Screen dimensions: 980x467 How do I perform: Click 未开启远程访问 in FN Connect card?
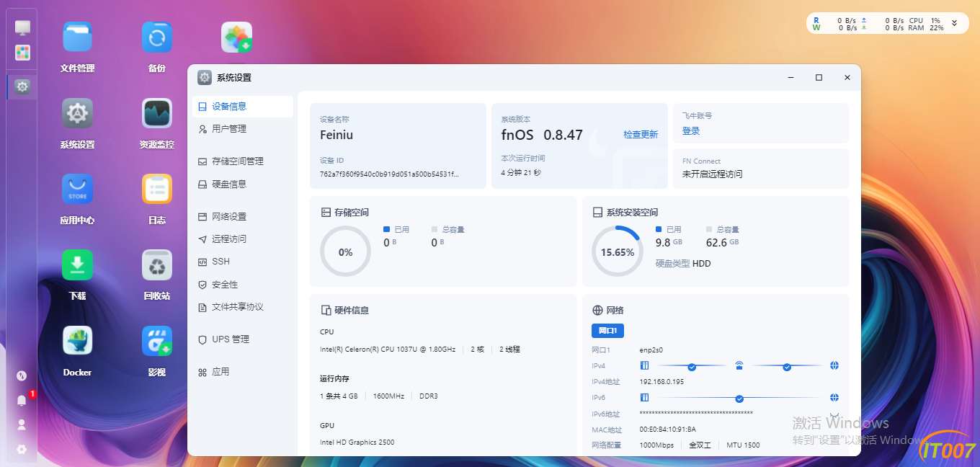(x=712, y=174)
